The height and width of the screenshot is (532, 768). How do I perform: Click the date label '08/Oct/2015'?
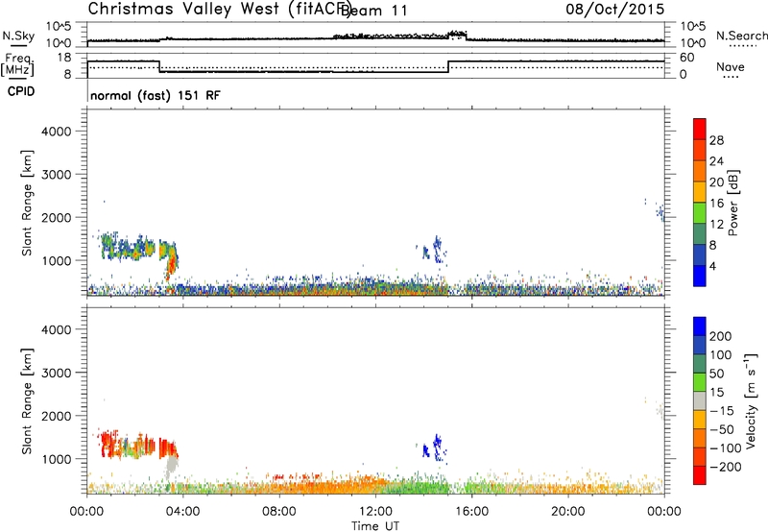[x=615, y=9]
